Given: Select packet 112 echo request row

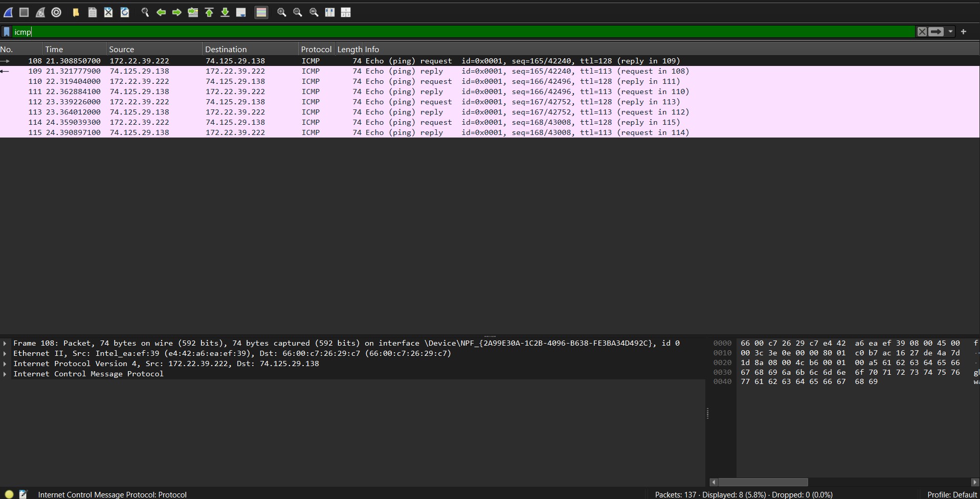Looking at the screenshot, I should [x=490, y=102].
